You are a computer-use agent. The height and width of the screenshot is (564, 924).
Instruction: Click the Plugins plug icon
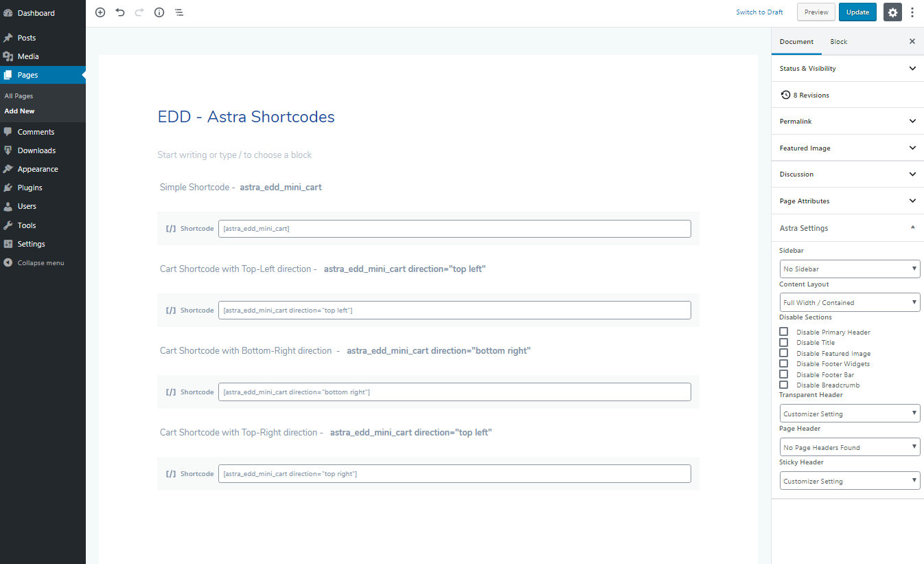point(8,188)
